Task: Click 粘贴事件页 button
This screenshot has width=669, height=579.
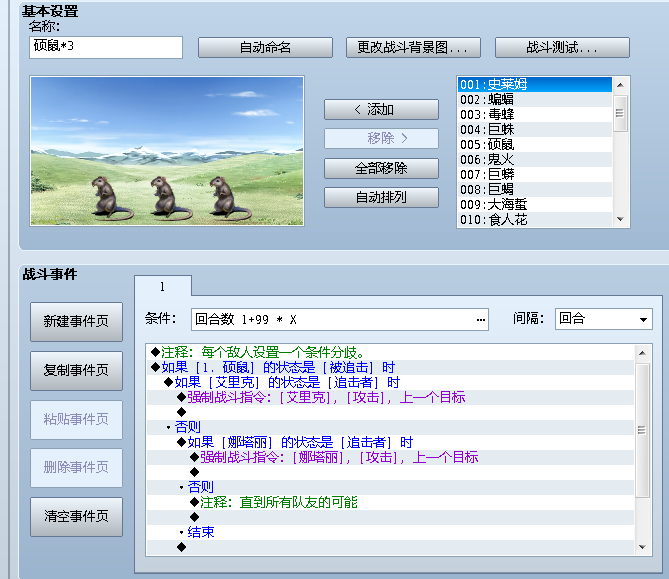Action: click(76, 419)
